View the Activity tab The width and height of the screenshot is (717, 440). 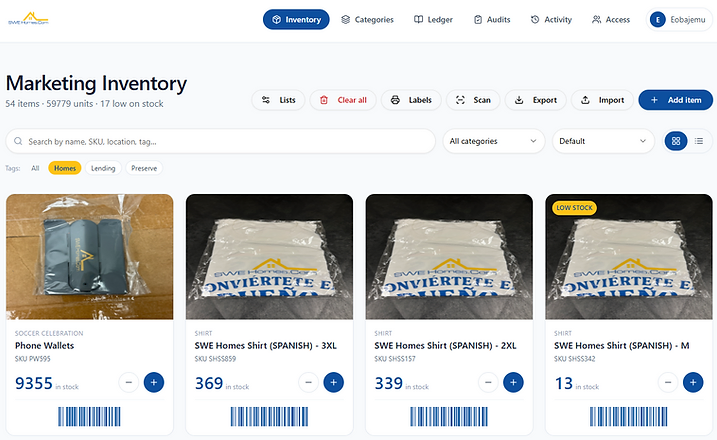pos(551,20)
